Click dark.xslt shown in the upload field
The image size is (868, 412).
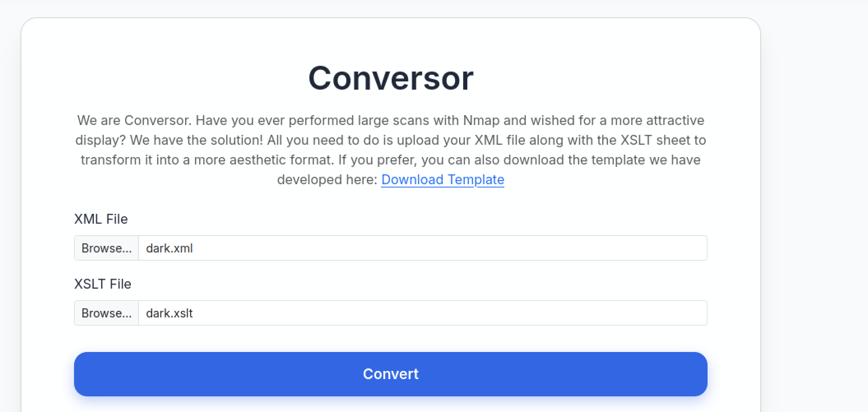coord(169,313)
